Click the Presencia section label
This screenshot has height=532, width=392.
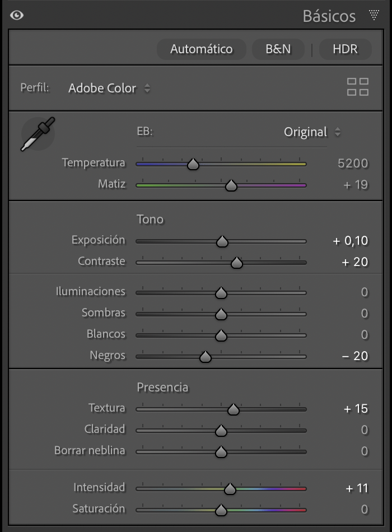point(162,387)
